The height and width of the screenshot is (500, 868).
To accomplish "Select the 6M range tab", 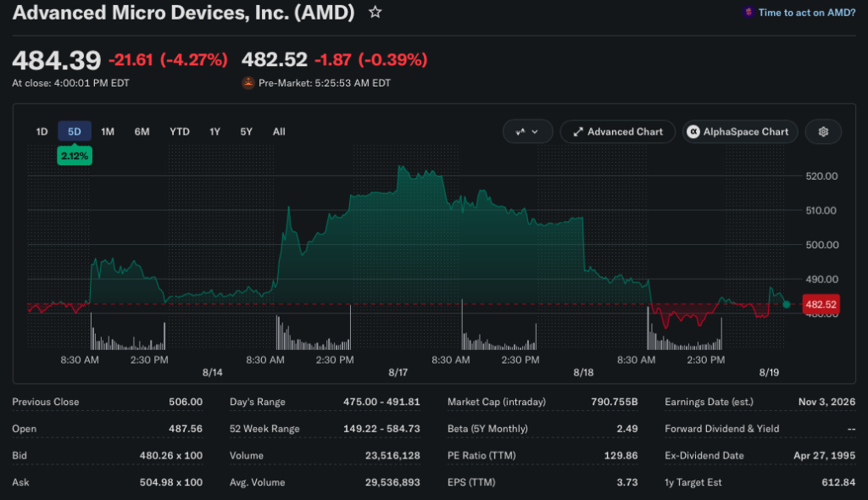I will 142,132.
